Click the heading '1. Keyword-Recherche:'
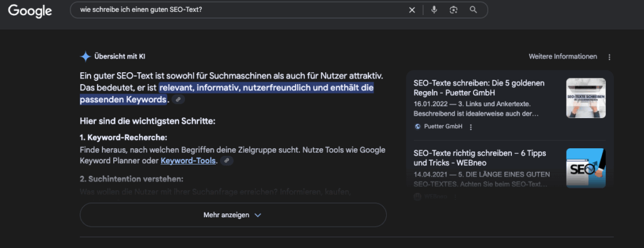The width and height of the screenshot is (644, 248). pyautogui.click(x=123, y=137)
